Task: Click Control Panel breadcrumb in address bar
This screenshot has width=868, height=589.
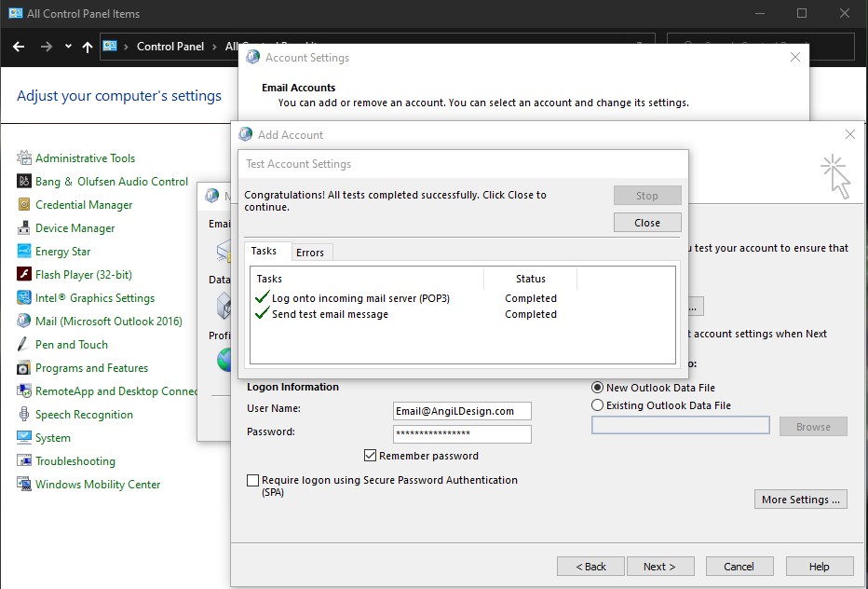Action: [170, 47]
